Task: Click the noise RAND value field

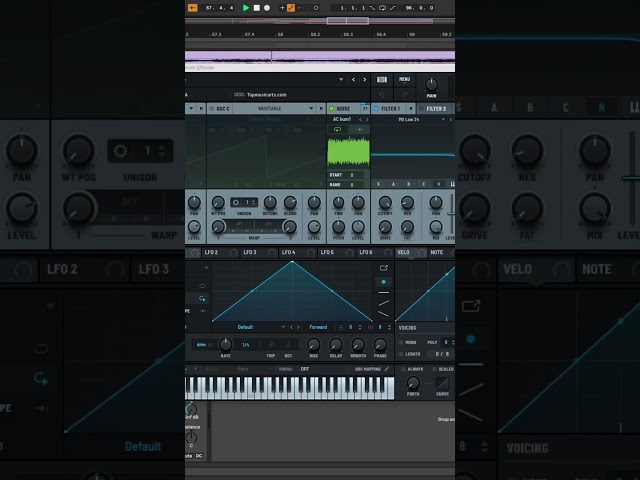Action: pos(352,185)
